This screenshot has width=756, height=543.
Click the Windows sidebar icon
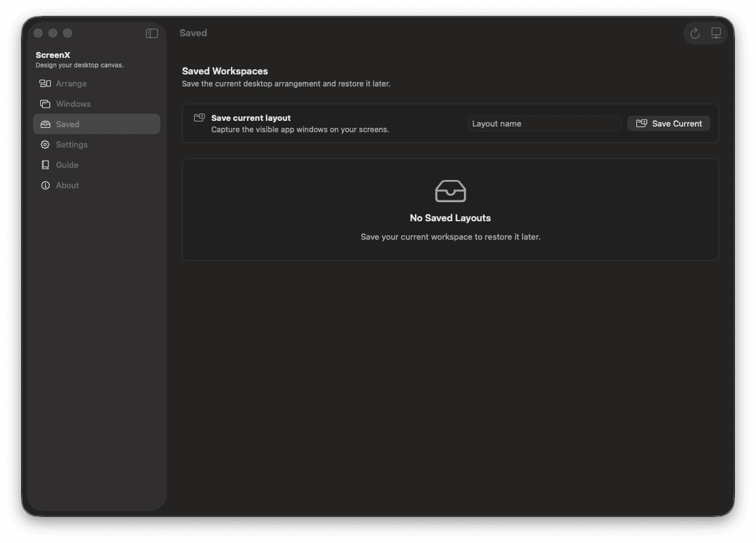[45, 104]
